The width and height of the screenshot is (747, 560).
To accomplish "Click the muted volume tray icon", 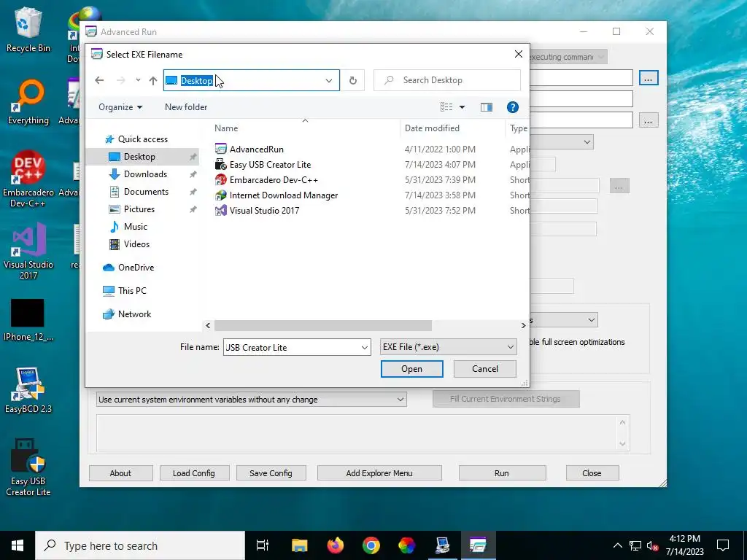I will [x=653, y=545].
